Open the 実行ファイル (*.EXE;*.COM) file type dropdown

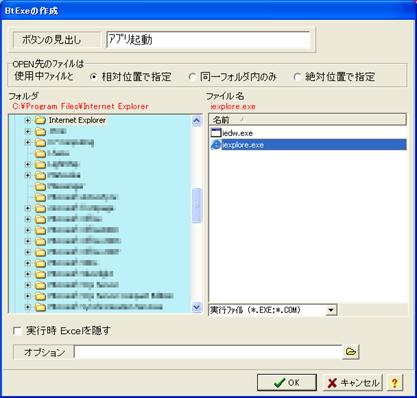(330, 310)
